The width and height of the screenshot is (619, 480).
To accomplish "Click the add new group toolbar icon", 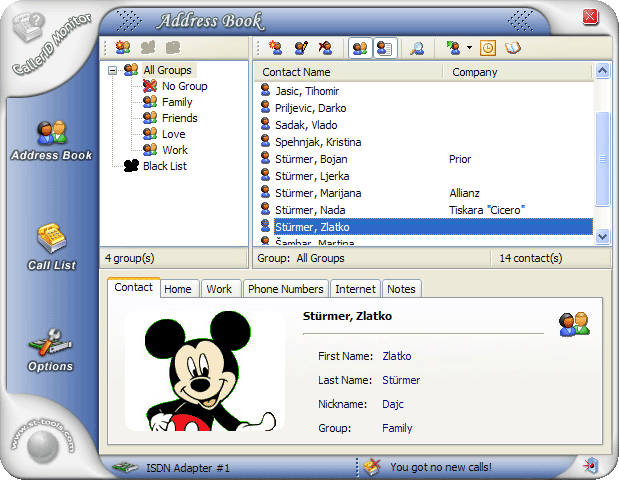I will [123, 47].
